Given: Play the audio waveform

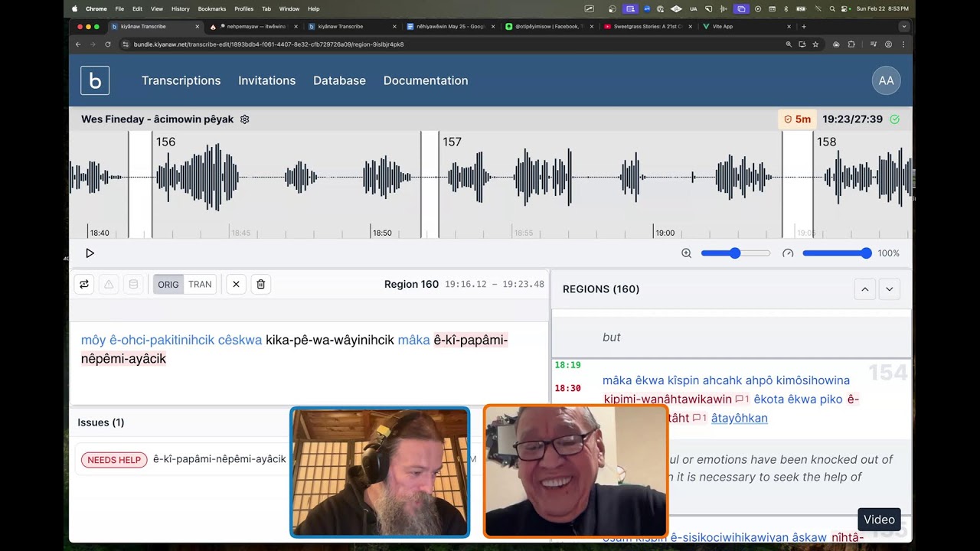Looking at the screenshot, I should (x=90, y=253).
